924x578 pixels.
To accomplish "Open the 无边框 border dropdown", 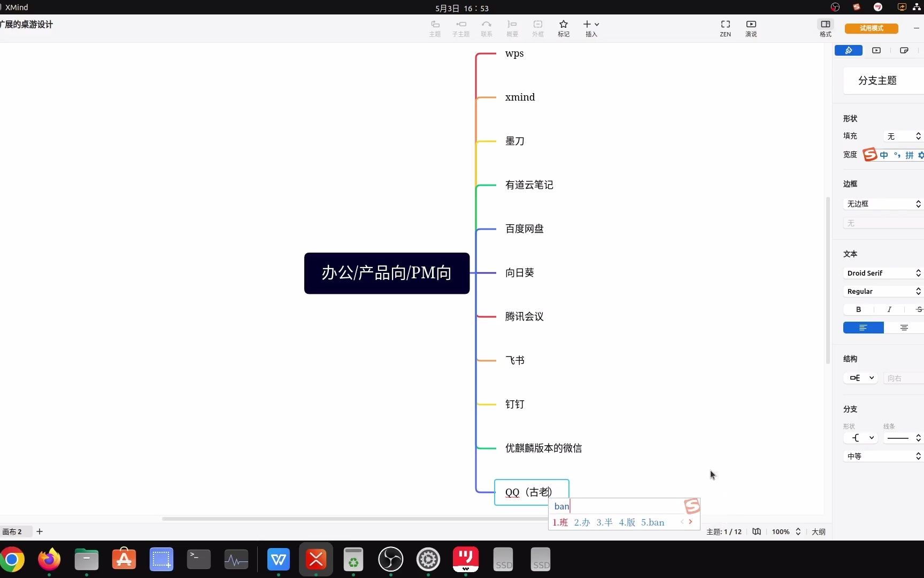I will tap(883, 204).
